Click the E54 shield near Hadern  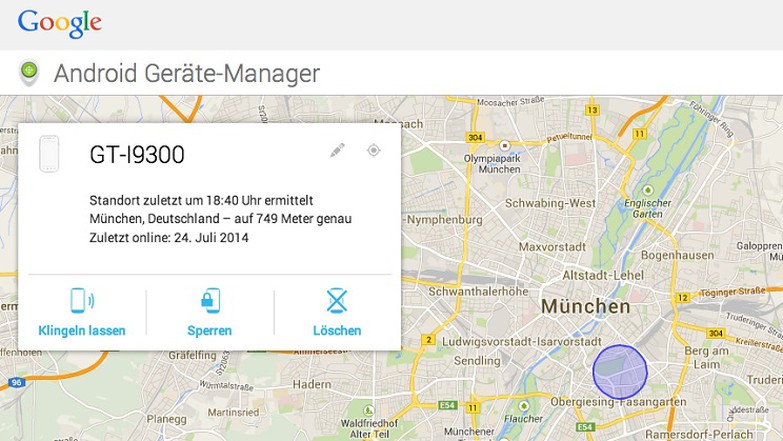point(447,405)
